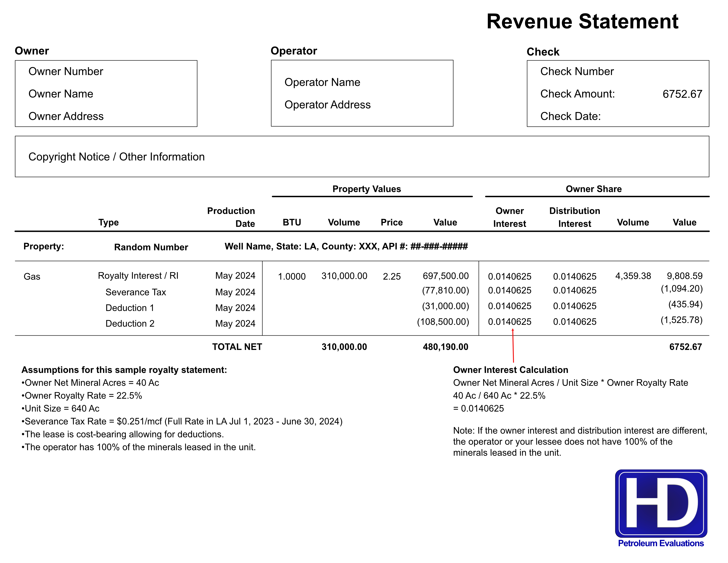Select the Deduction 2 row label
This screenshot has width=728, height=563.
pos(130,323)
